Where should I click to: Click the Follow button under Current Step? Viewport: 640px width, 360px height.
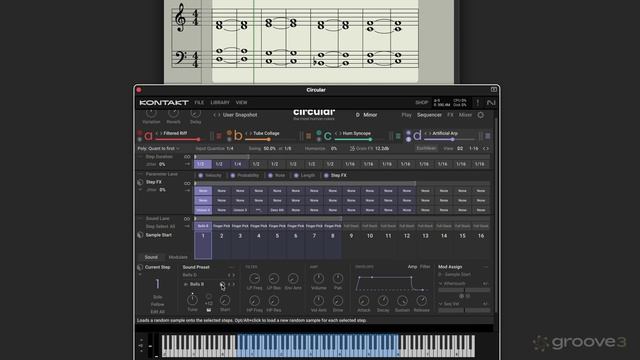(x=158, y=304)
